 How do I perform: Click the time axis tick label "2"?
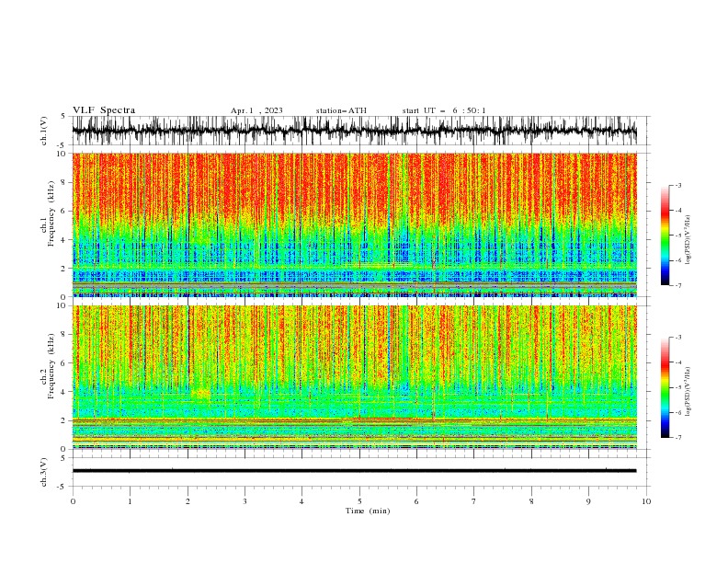coord(188,501)
